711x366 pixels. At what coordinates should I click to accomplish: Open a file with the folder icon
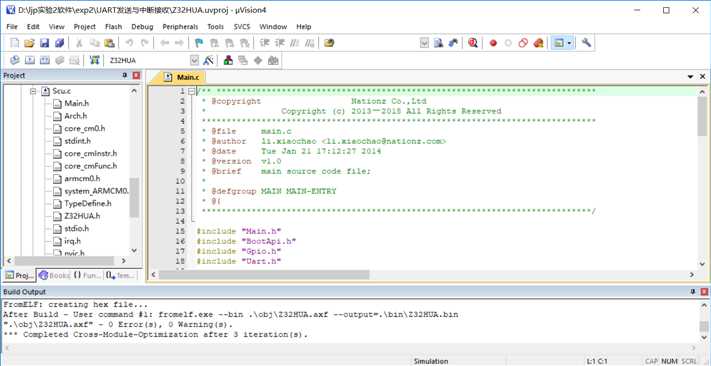point(29,43)
